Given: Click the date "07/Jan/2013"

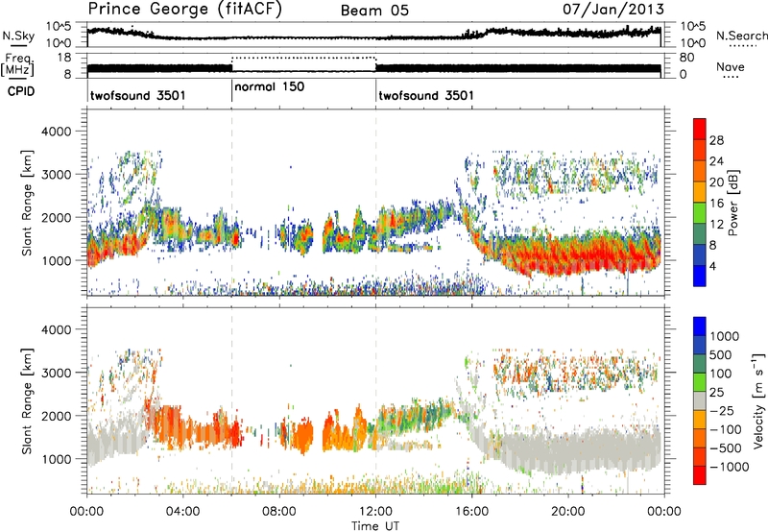Looking at the screenshot, I should point(613,9).
